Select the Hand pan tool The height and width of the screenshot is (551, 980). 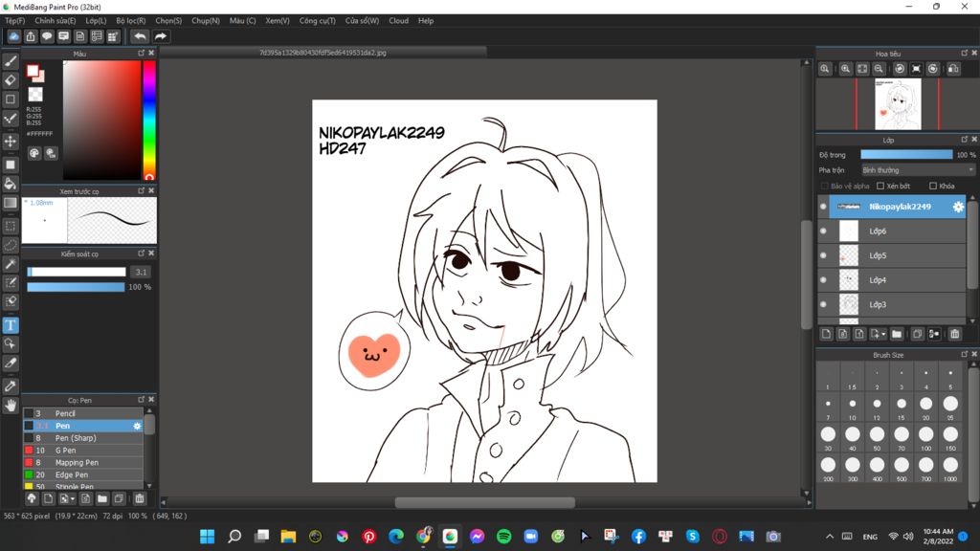[x=11, y=405]
